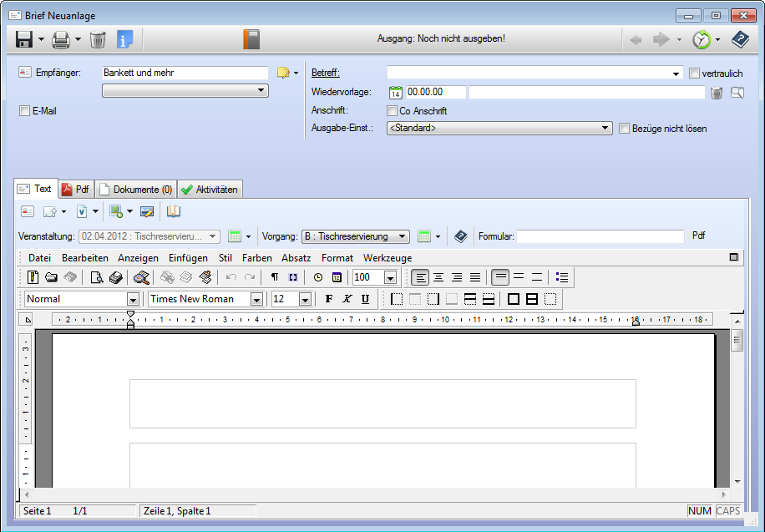Enable the vertraulich checkbox

[694, 73]
